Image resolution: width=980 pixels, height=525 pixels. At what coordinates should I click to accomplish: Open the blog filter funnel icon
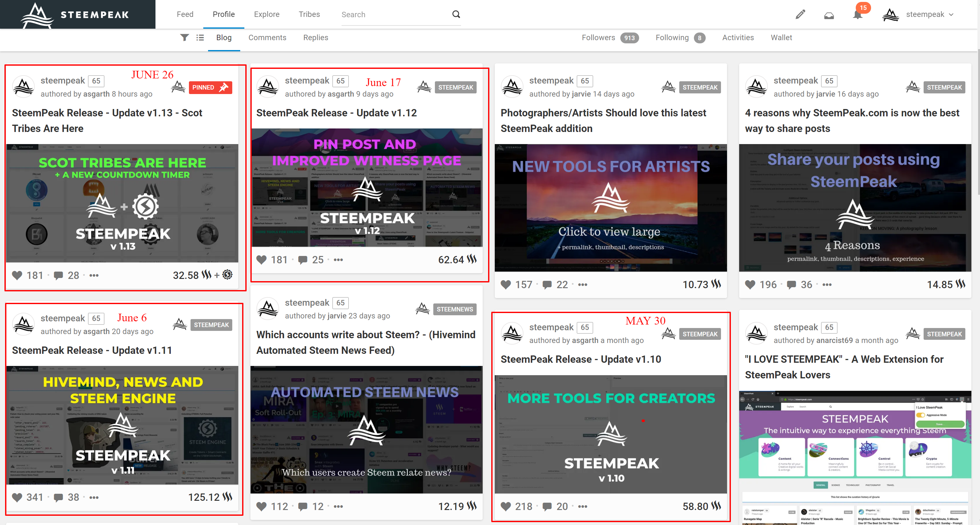coord(184,37)
